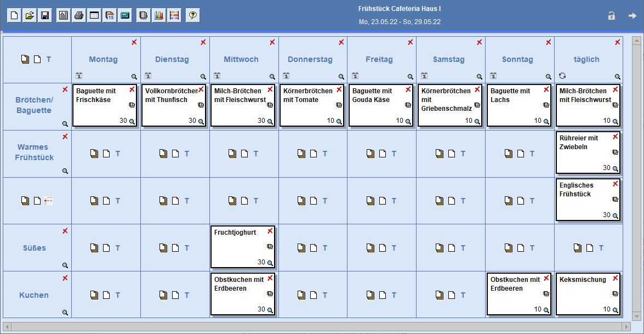Open the calendar icon under Dienstag
This screenshot has width=644, height=334.
tap(148, 76)
